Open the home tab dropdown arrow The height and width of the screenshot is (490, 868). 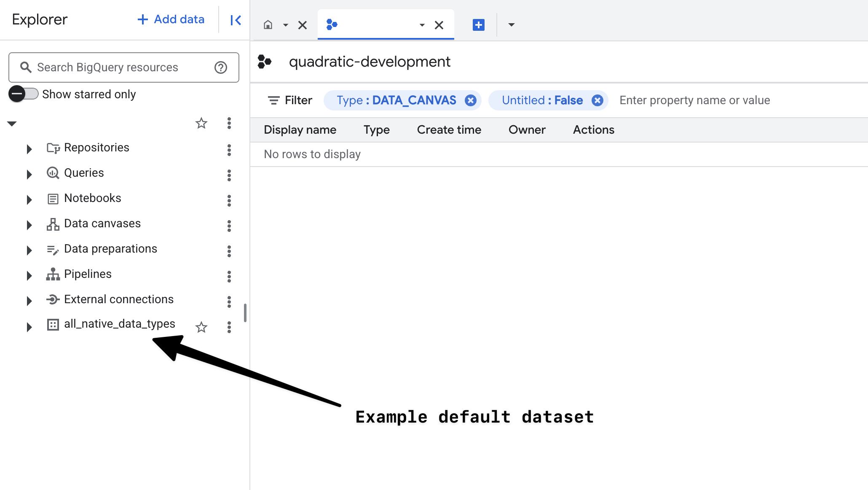pos(285,25)
